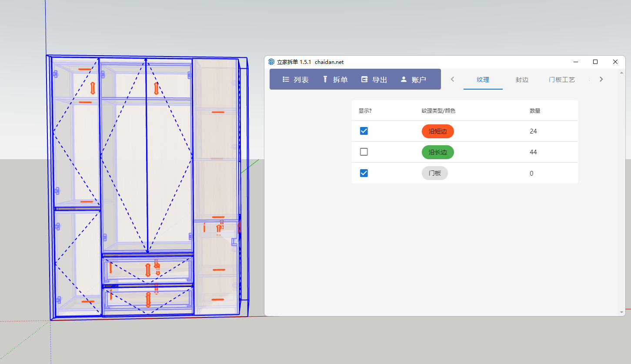631x364 pixels.
Task: Click the 拆单 screw icon
Action: [325, 80]
